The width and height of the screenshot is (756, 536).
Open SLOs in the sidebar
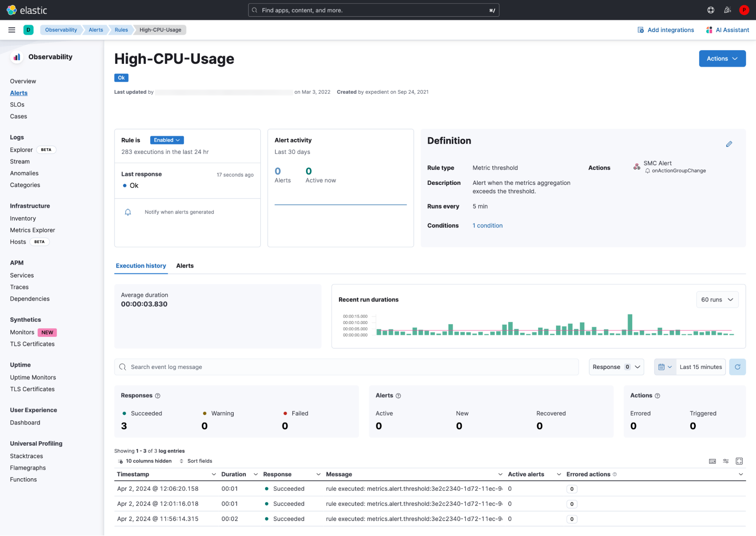(17, 105)
